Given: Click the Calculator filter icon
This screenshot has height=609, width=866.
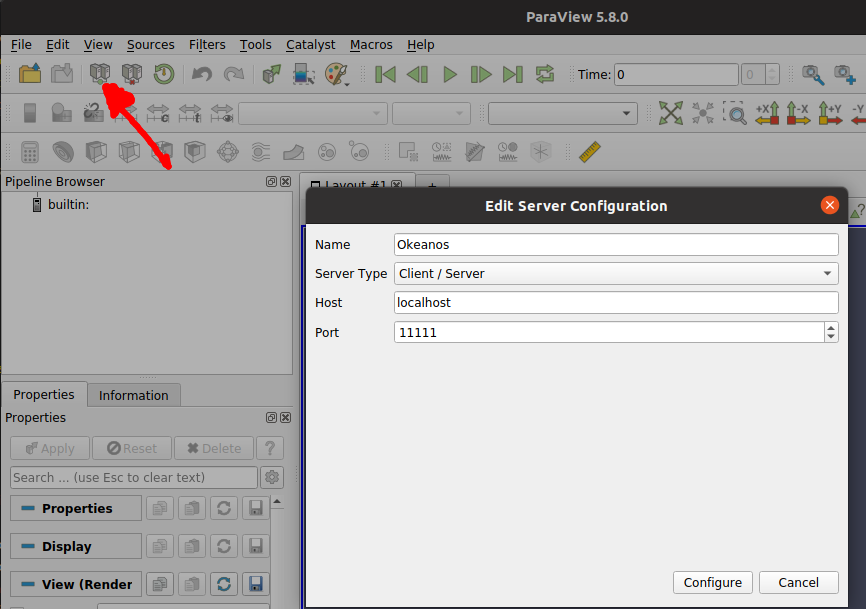Looking at the screenshot, I should tap(30, 152).
